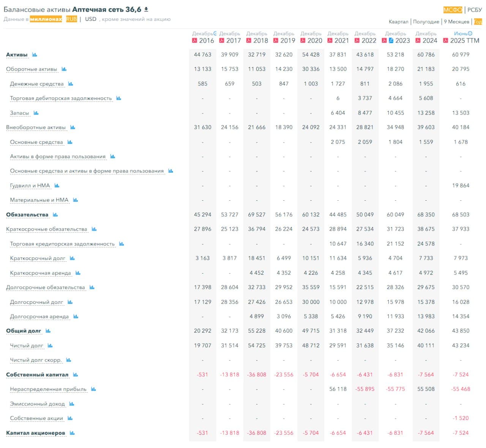Open the chart for Собственный капитал
Viewport: 486px width, 448px height.
click(76, 374)
